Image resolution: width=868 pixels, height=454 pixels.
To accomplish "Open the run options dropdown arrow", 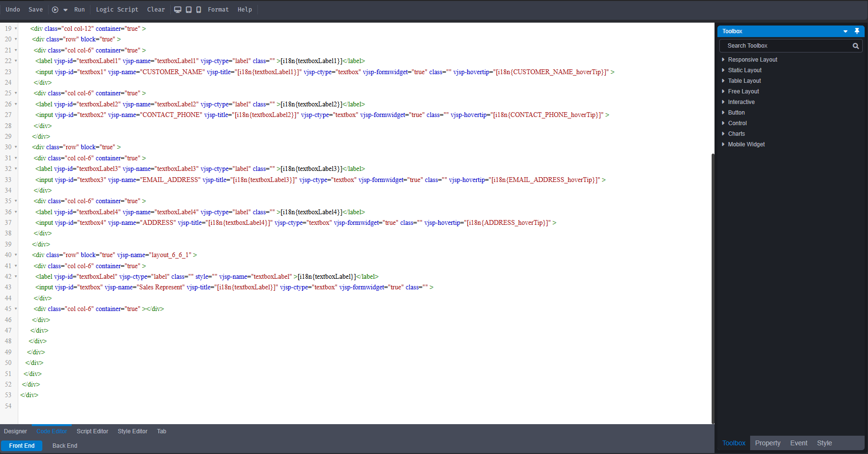I will [65, 10].
